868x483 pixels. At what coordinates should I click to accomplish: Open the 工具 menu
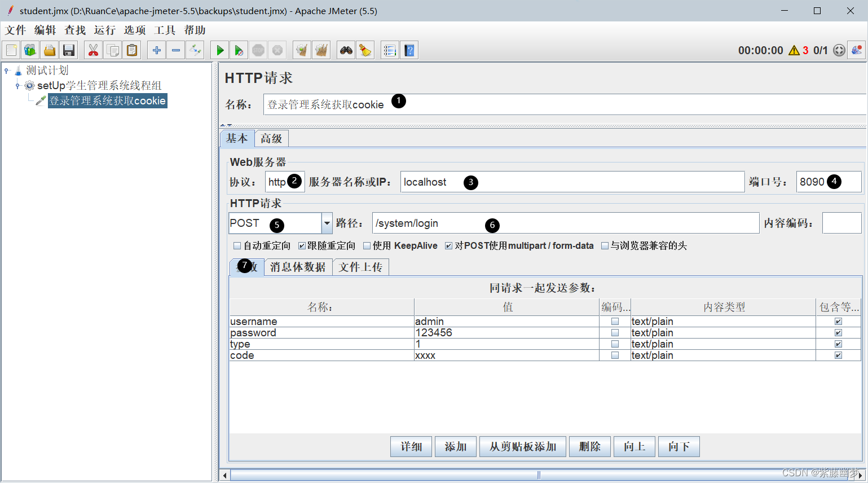pyautogui.click(x=165, y=30)
